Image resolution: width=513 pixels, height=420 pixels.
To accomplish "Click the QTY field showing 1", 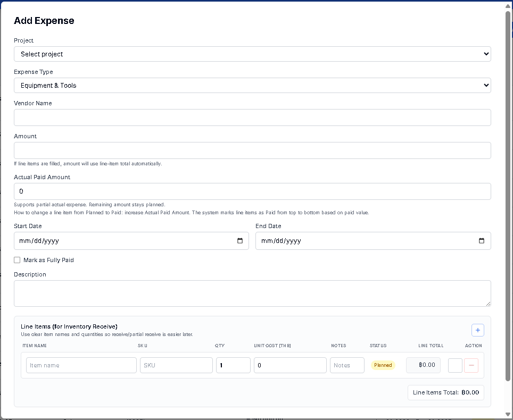I will [233, 365].
